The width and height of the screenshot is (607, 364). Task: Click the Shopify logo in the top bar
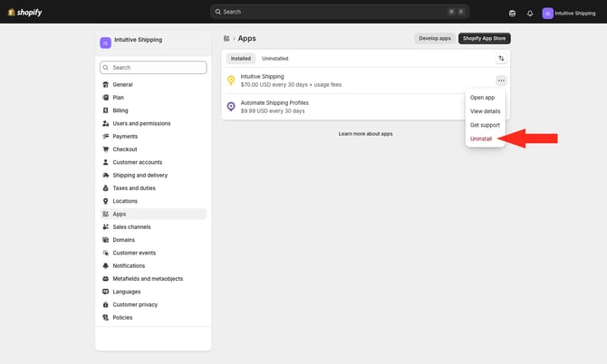24,13
